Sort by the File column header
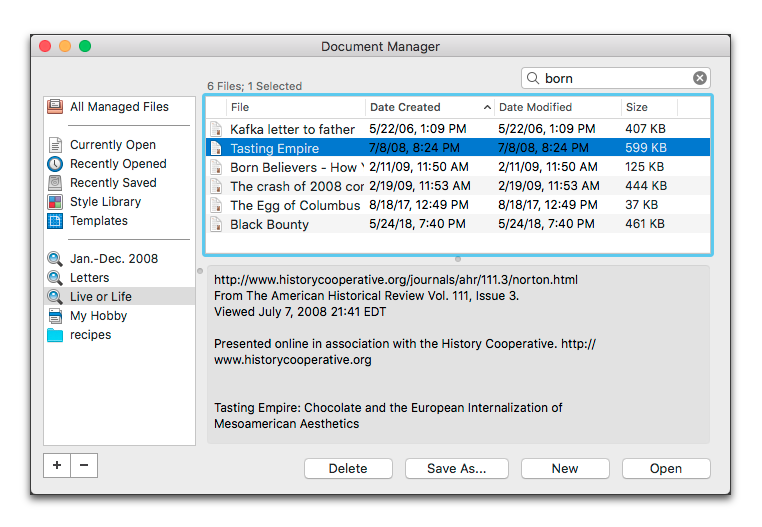This screenshot has width=762, height=527. pos(295,107)
